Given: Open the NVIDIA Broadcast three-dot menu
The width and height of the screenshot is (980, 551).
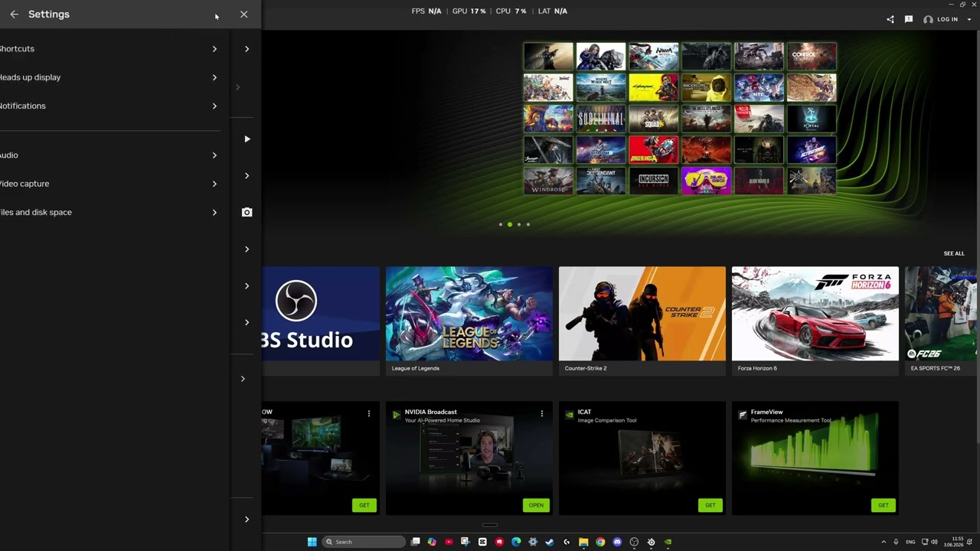Looking at the screenshot, I should click(x=541, y=413).
